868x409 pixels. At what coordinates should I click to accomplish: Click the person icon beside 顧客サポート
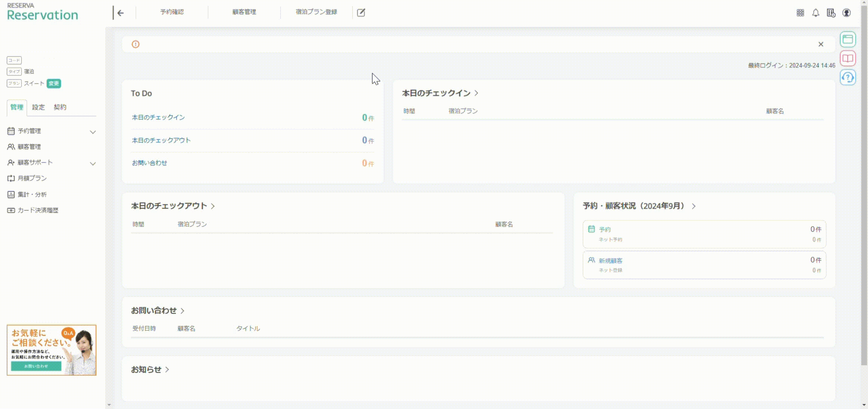[x=11, y=162]
